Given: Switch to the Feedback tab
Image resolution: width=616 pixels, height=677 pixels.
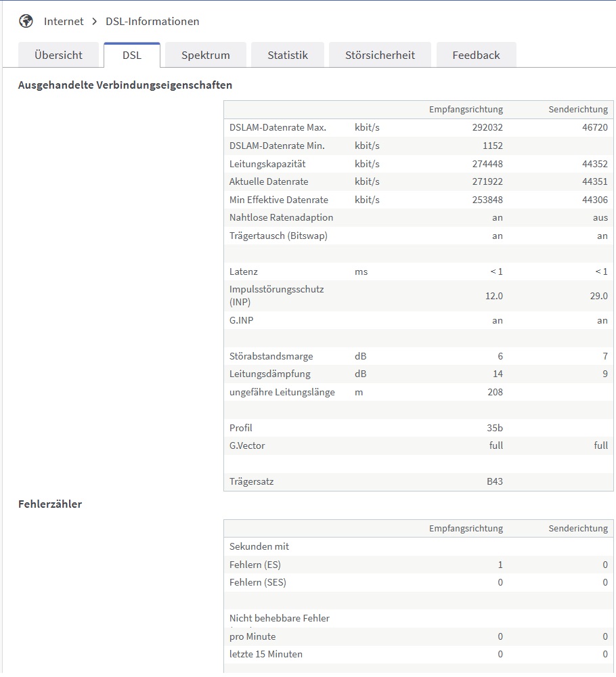Looking at the screenshot, I should pyautogui.click(x=476, y=56).
